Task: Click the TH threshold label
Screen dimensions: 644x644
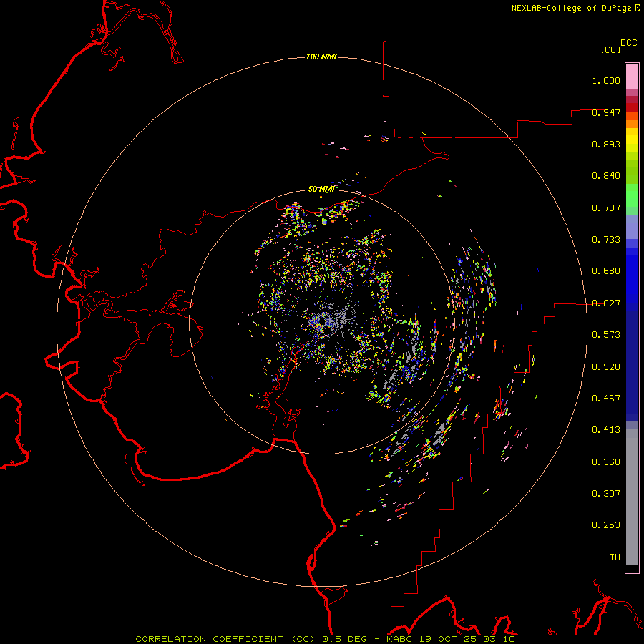Action: click(615, 557)
